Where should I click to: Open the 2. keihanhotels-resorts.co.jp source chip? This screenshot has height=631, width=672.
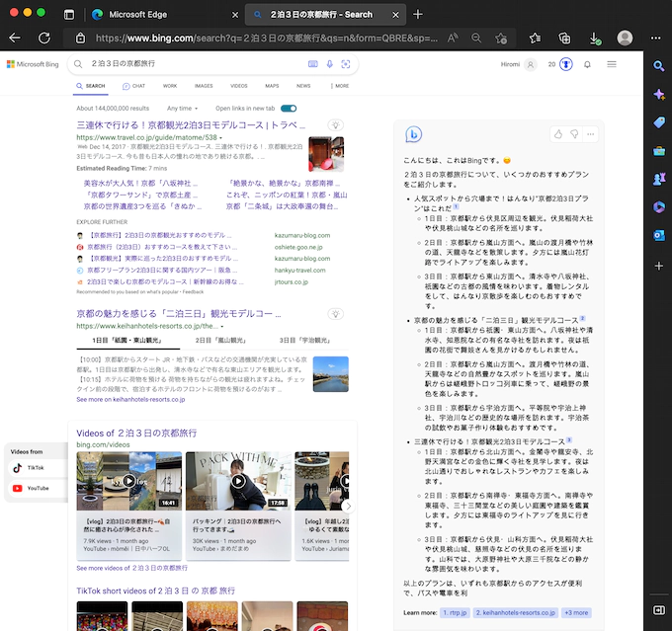click(516, 612)
